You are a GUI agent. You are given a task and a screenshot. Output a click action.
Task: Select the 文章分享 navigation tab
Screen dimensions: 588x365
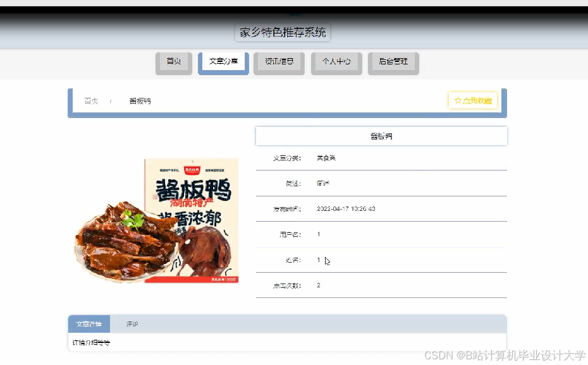[223, 63]
